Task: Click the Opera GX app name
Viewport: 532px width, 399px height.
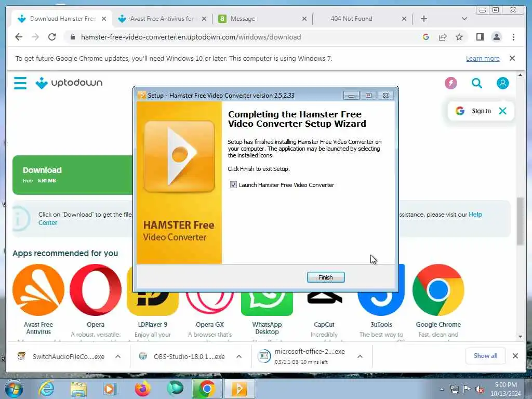Action: click(210, 324)
